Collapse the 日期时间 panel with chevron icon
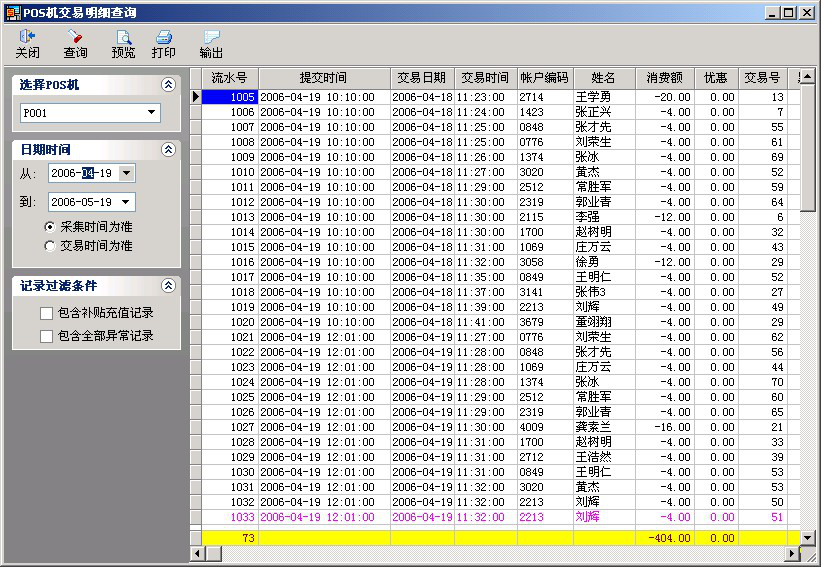 [168, 149]
